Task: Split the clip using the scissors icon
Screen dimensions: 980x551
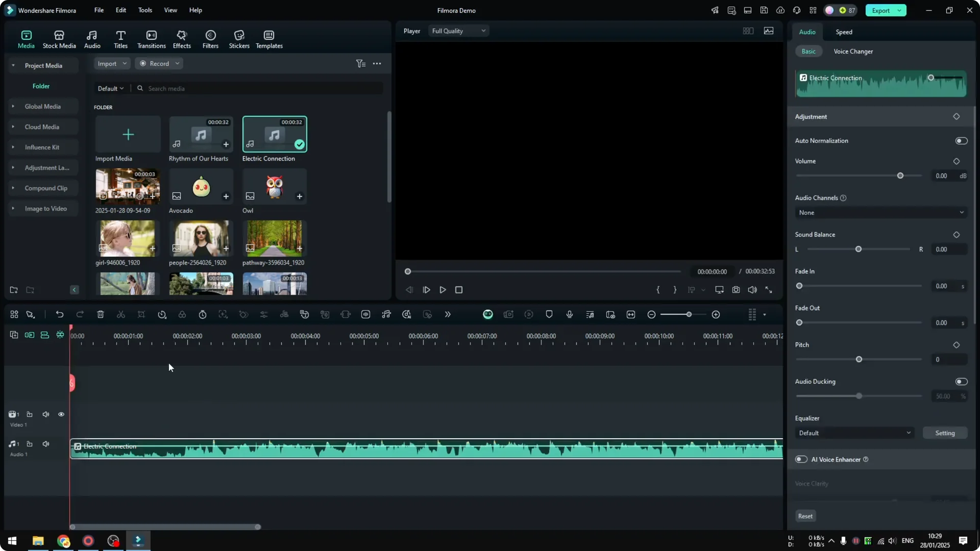Action: (121, 314)
